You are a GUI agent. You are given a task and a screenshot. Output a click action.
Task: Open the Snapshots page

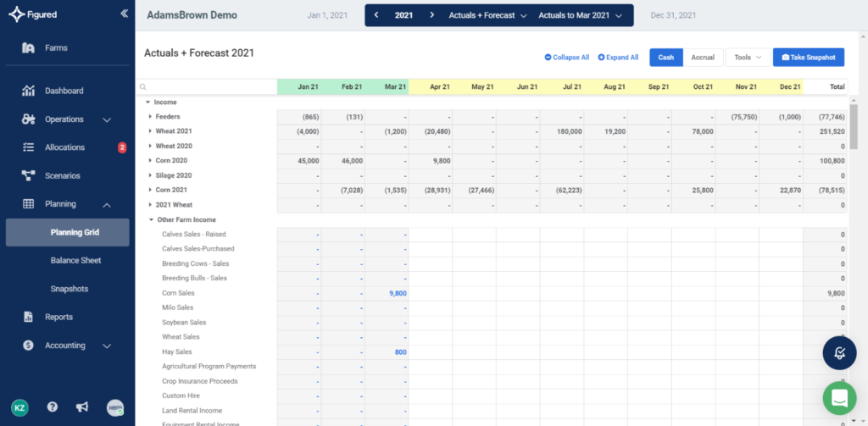coord(70,289)
